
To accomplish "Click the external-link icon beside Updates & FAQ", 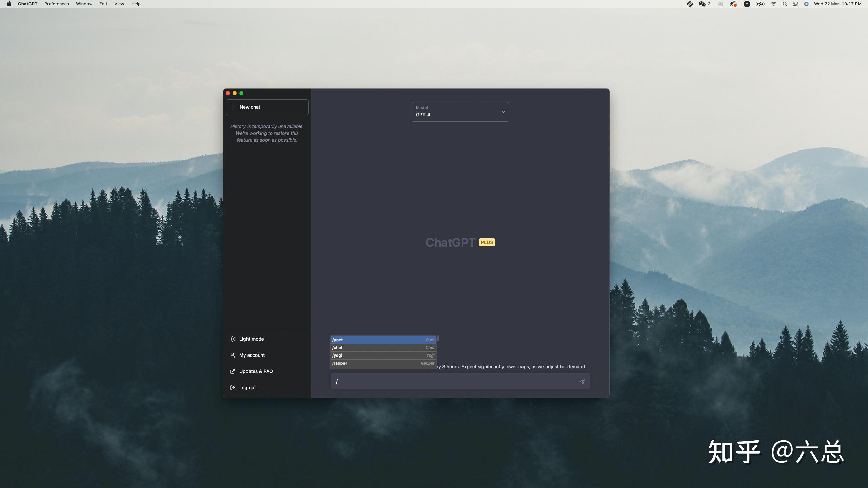I will 233,371.
